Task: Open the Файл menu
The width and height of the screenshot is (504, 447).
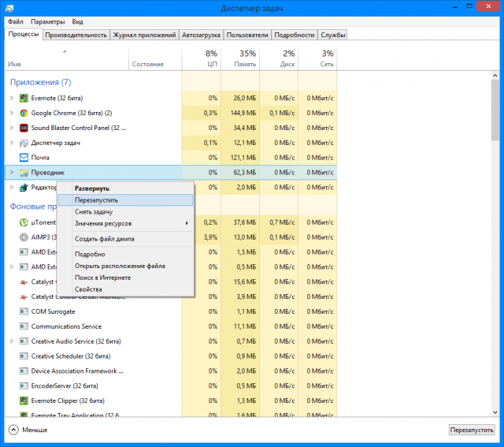Action: point(16,21)
